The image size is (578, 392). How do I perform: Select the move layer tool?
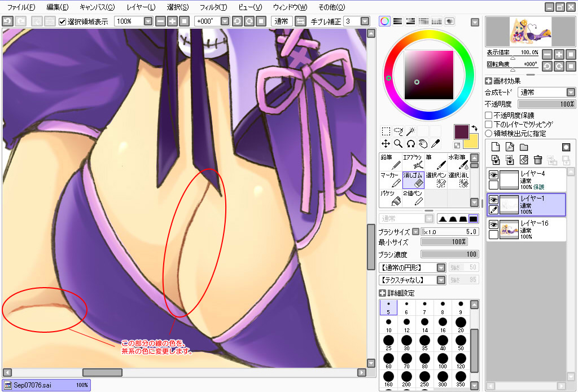tap(386, 144)
